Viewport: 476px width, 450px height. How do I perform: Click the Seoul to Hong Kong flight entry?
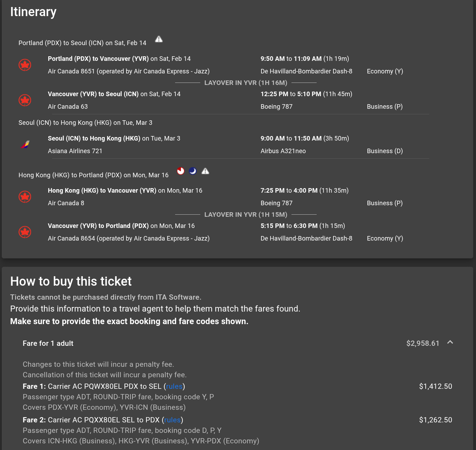coord(114,138)
